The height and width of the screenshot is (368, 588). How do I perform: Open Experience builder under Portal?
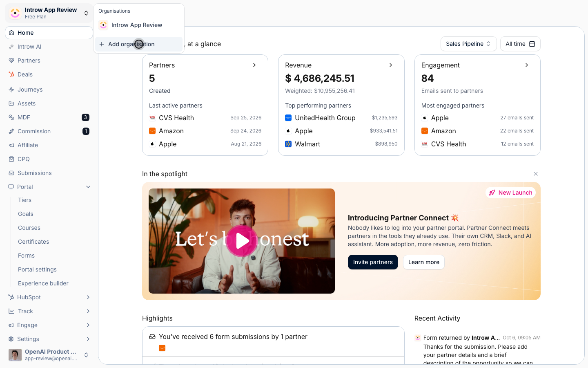43,283
